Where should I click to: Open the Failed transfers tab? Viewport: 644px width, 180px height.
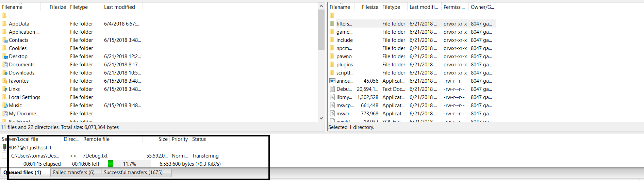(x=76, y=173)
